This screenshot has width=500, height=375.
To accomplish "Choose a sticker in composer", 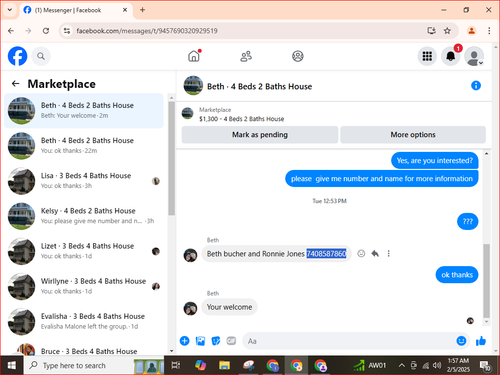I will pos(216,341).
